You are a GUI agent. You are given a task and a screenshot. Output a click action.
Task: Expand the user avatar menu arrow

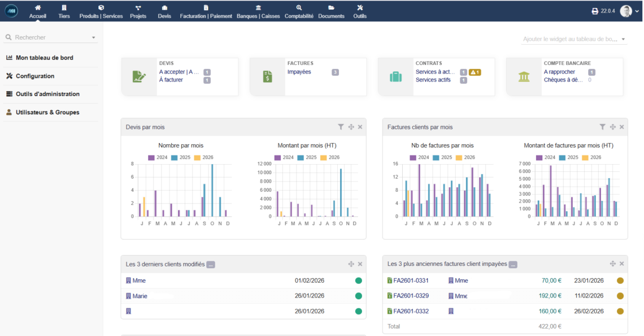(x=637, y=11)
